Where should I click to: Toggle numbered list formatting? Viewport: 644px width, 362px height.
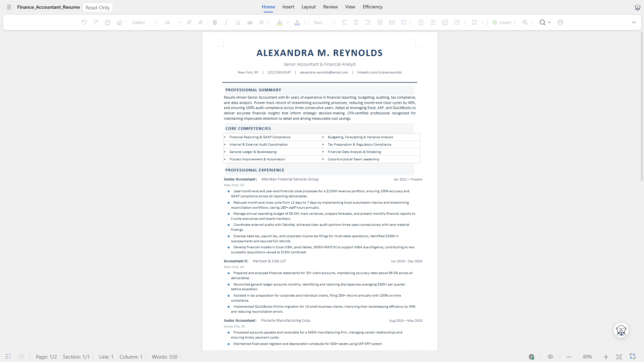coord(474,22)
